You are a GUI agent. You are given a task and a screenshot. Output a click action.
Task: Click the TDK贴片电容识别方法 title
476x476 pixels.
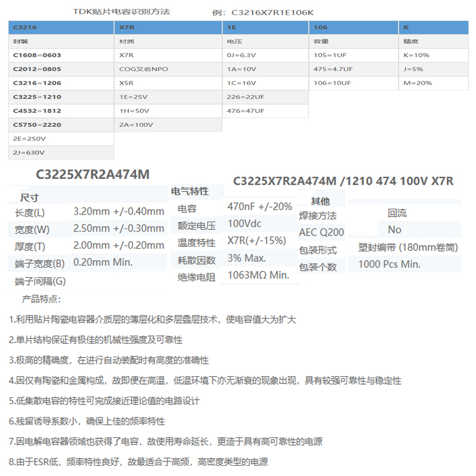(121, 12)
